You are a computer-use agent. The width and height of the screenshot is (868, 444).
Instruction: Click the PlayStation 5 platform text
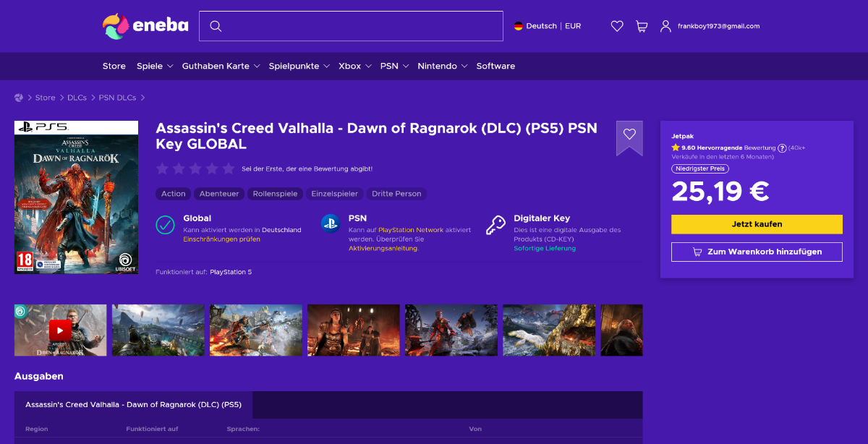tap(231, 272)
